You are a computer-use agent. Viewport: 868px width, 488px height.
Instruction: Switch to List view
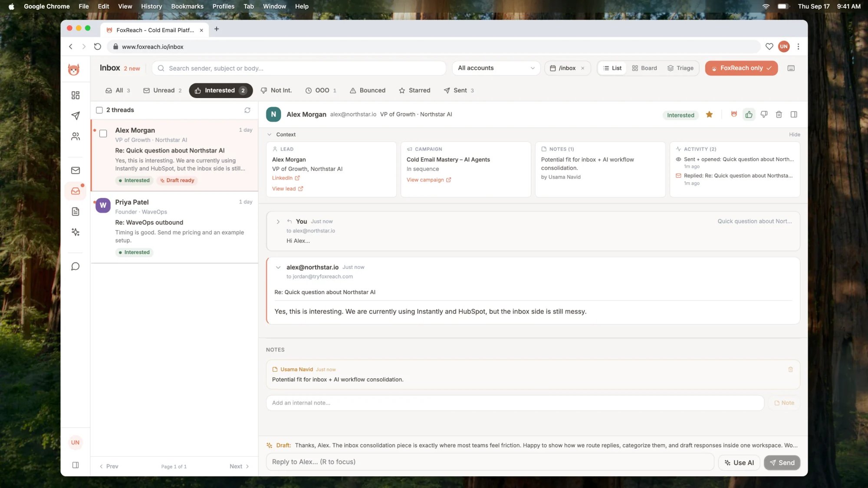pos(612,68)
